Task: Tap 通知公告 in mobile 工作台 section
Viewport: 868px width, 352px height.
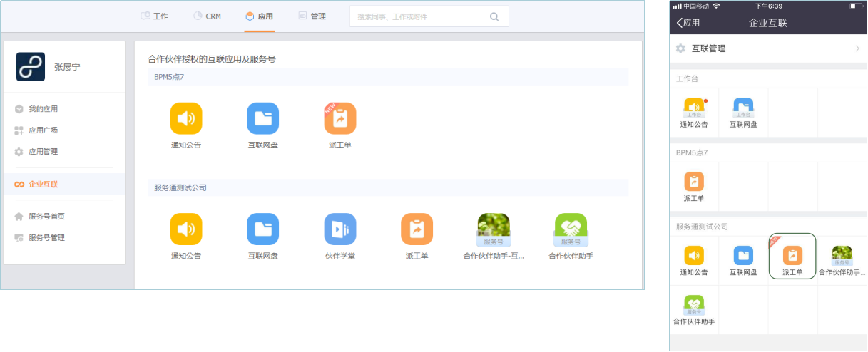Action: 694,110
